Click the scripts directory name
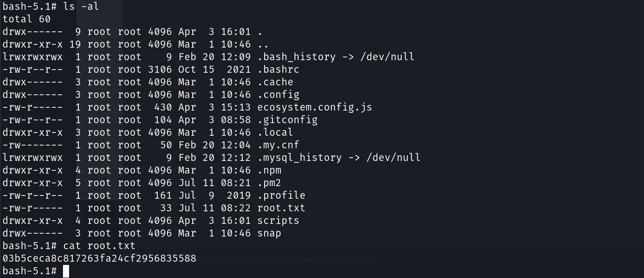The height and width of the screenshot is (278, 644). pyautogui.click(x=278, y=221)
